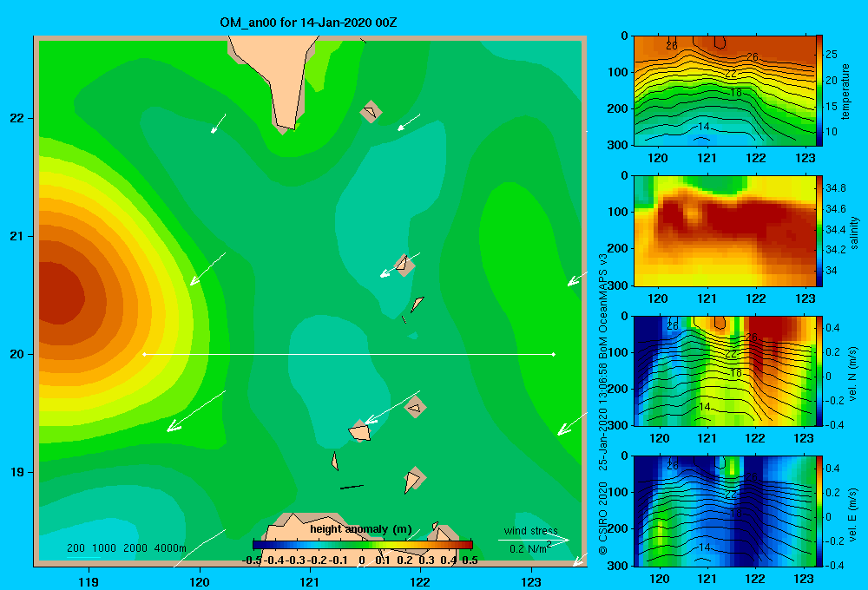Click the "vel. N (m/s)" axis label
The width and height of the screenshot is (868, 590).
[852, 374]
